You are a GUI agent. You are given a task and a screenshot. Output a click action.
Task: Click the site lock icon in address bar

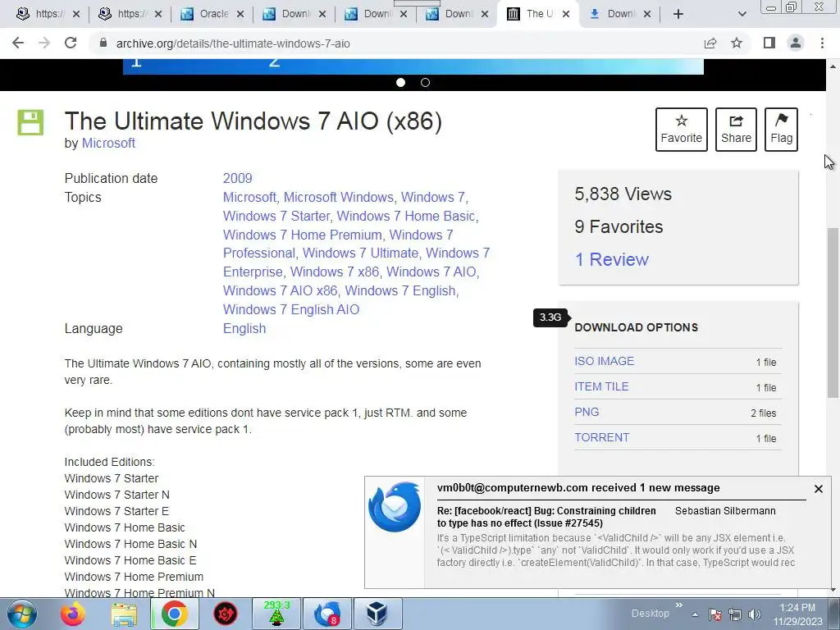tap(103, 43)
